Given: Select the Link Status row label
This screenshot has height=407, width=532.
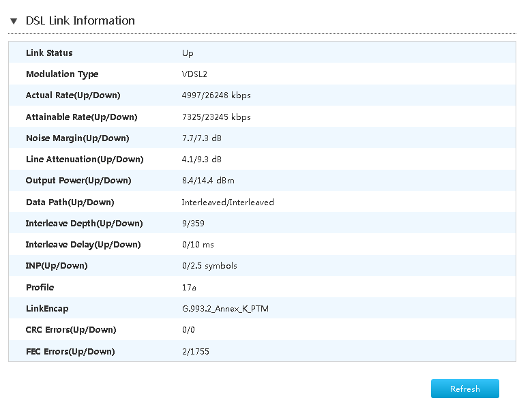Looking at the screenshot, I should click(x=49, y=52).
